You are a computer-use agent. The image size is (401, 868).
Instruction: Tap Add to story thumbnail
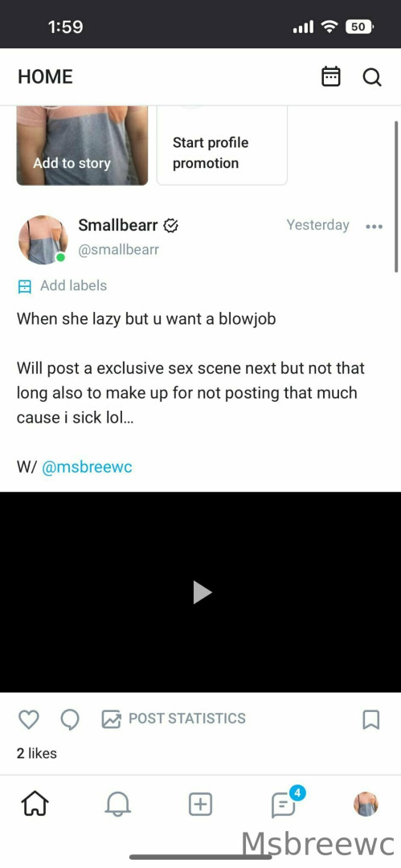tap(82, 145)
